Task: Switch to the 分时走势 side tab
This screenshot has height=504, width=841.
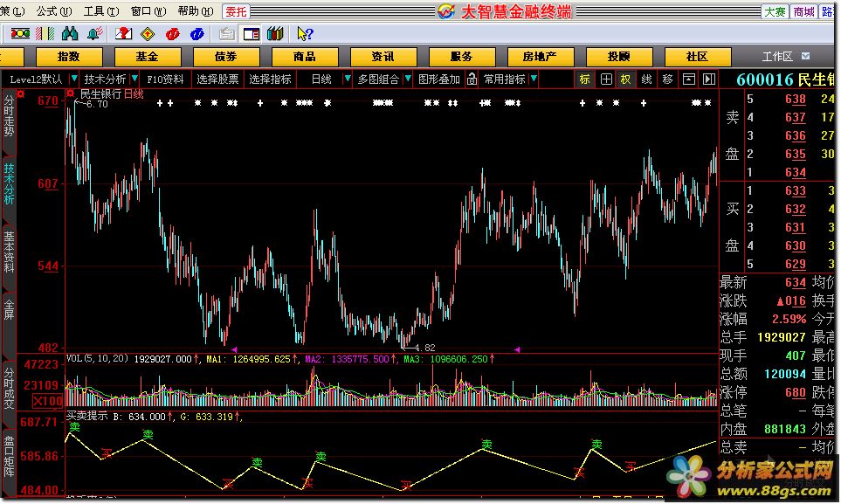Action: (9, 116)
